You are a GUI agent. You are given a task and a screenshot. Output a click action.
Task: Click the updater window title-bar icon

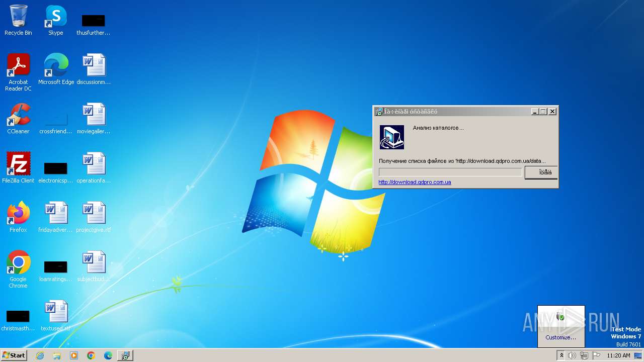click(379, 112)
